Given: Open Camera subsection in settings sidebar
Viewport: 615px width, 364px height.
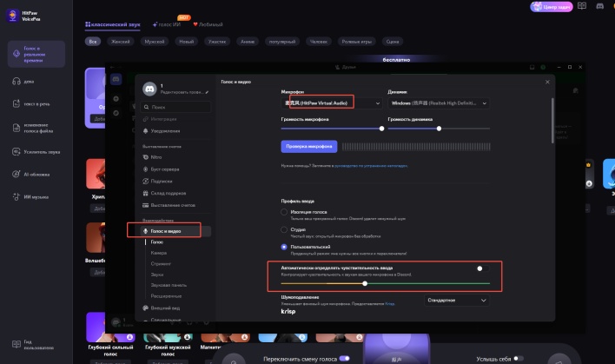Looking at the screenshot, I should (x=159, y=253).
